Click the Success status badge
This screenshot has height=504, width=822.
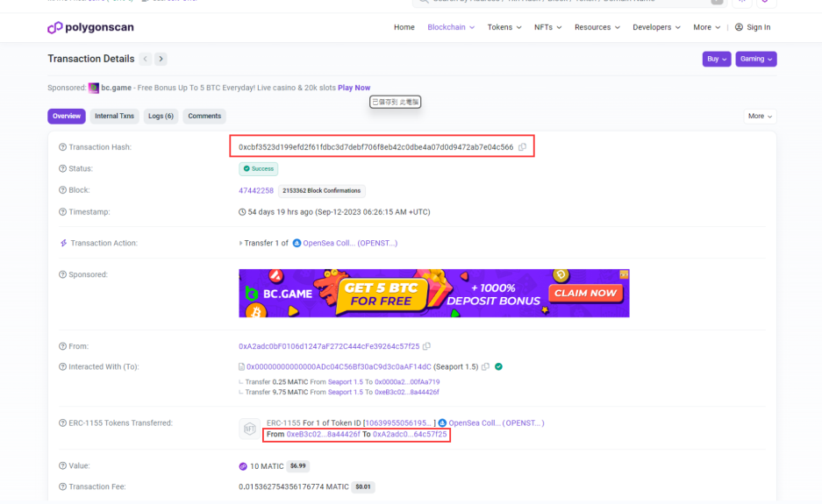pyautogui.click(x=259, y=168)
